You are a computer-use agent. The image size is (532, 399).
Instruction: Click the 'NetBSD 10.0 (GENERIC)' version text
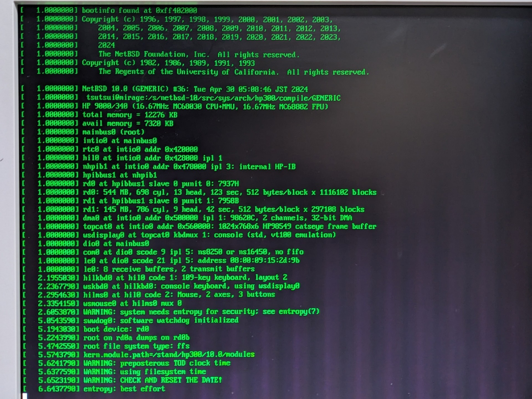tap(125, 89)
